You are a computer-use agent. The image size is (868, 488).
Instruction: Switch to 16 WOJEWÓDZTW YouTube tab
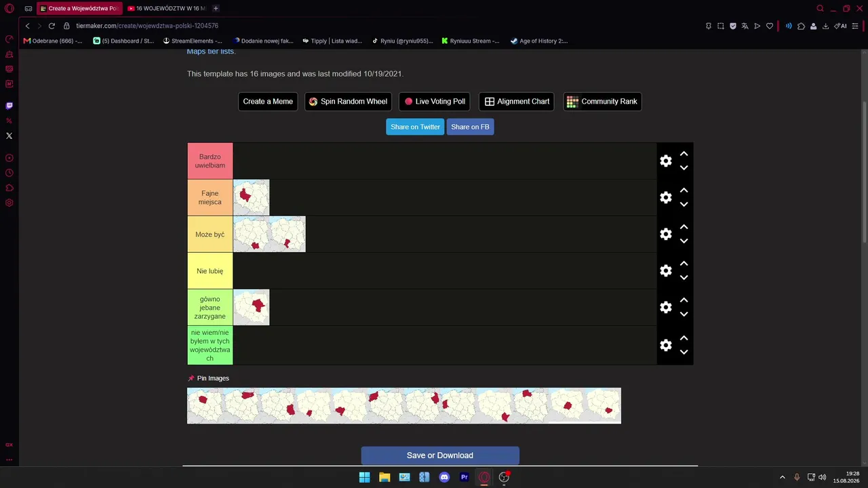pos(166,8)
